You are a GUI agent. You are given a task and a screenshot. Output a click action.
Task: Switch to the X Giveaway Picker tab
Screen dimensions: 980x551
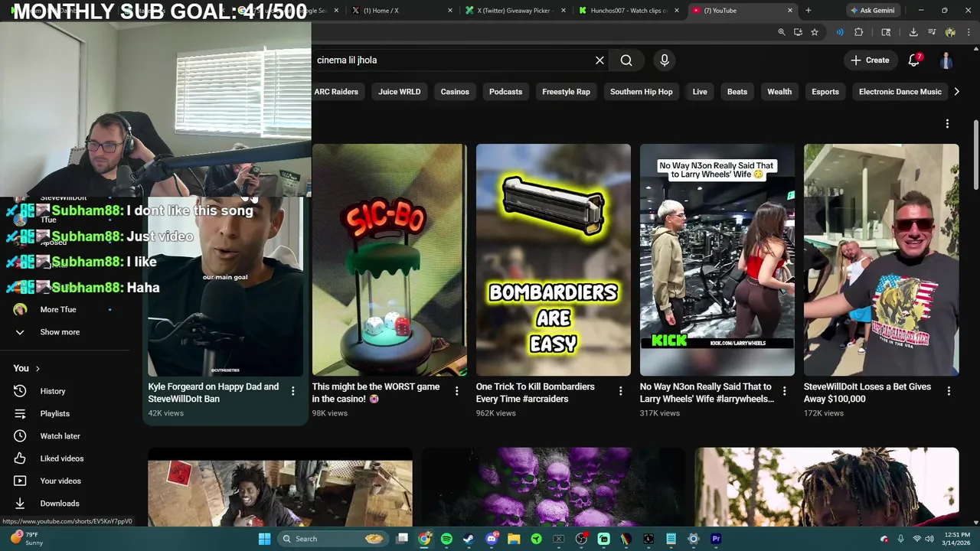[514, 11]
